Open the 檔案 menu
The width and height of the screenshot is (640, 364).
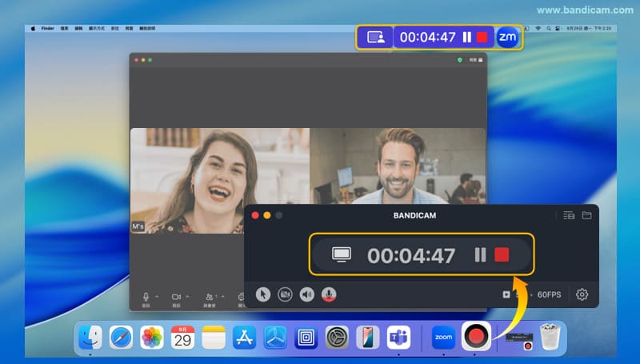pos(65,29)
